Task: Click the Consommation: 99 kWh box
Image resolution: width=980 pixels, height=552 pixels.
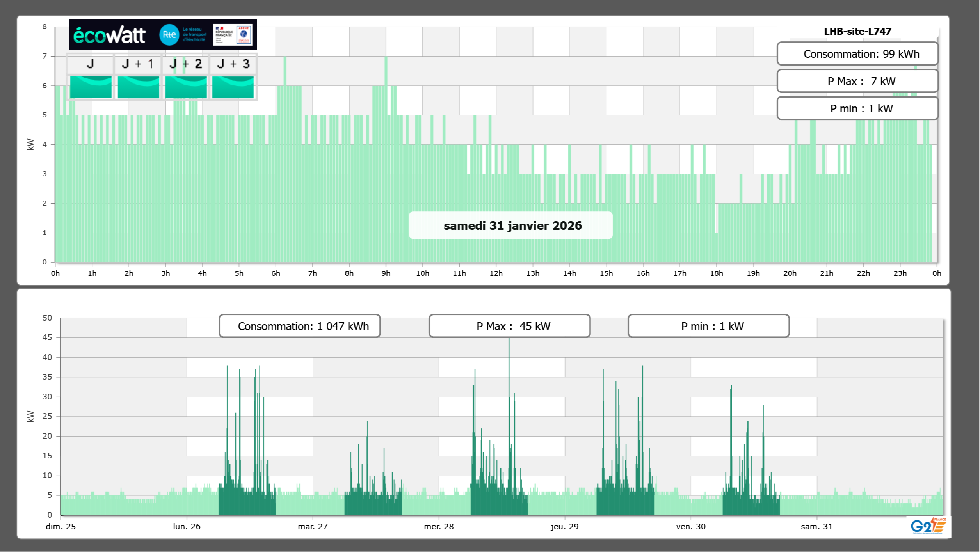Action: pyautogui.click(x=857, y=54)
